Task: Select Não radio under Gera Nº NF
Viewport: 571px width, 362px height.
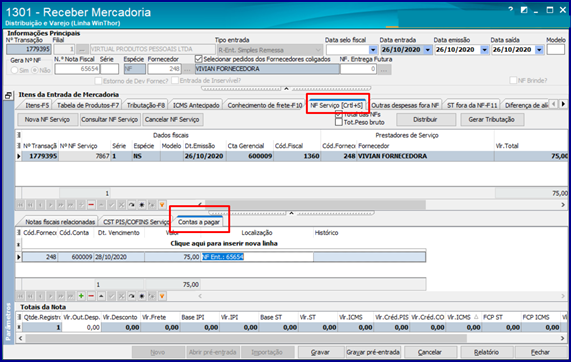Action: pyautogui.click(x=35, y=70)
